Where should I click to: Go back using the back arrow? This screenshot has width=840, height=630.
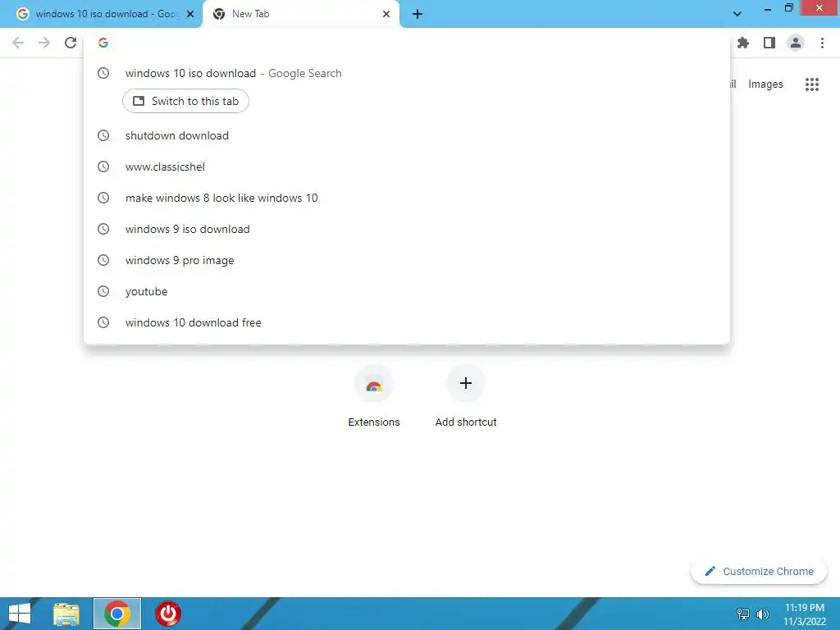click(18, 43)
